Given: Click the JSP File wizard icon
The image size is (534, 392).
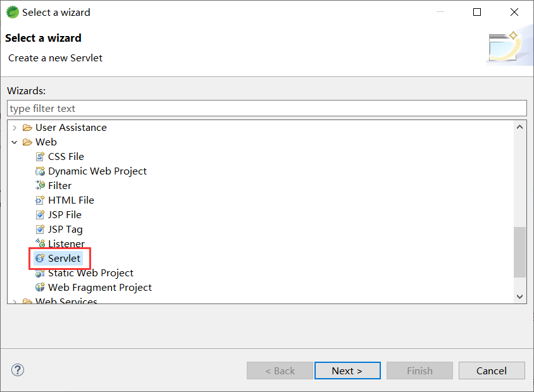Looking at the screenshot, I should [x=40, y=215].
